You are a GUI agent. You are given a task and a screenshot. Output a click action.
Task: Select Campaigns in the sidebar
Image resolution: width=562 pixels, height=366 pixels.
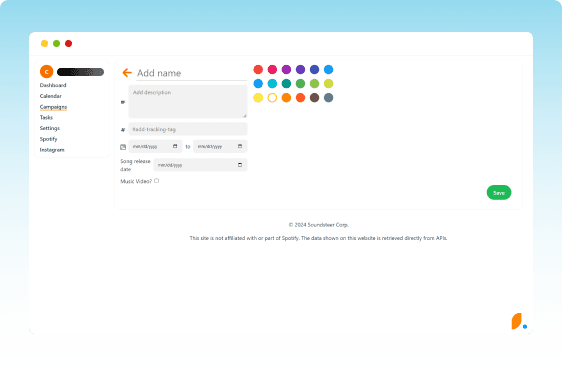coord(53,107)
